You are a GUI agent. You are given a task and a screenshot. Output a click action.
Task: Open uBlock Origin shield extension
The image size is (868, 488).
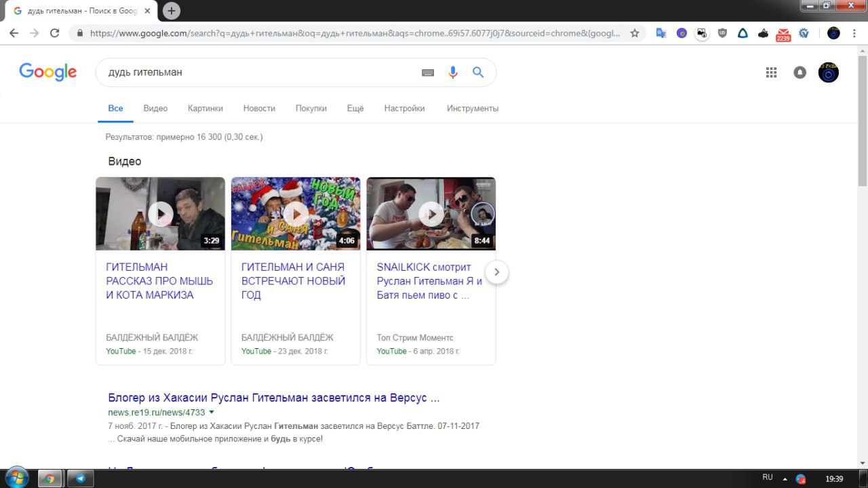[722, 33]
